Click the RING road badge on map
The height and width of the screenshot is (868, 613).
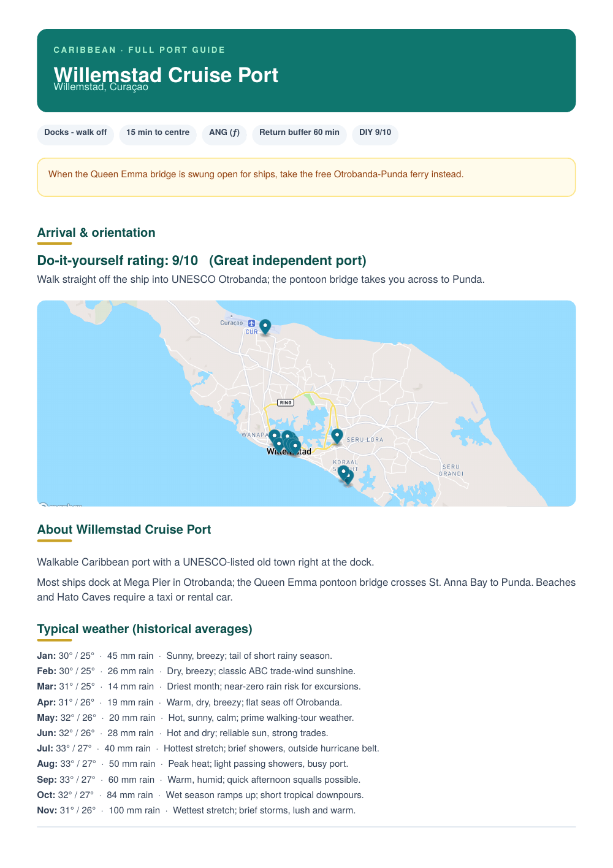pos(286,402)
